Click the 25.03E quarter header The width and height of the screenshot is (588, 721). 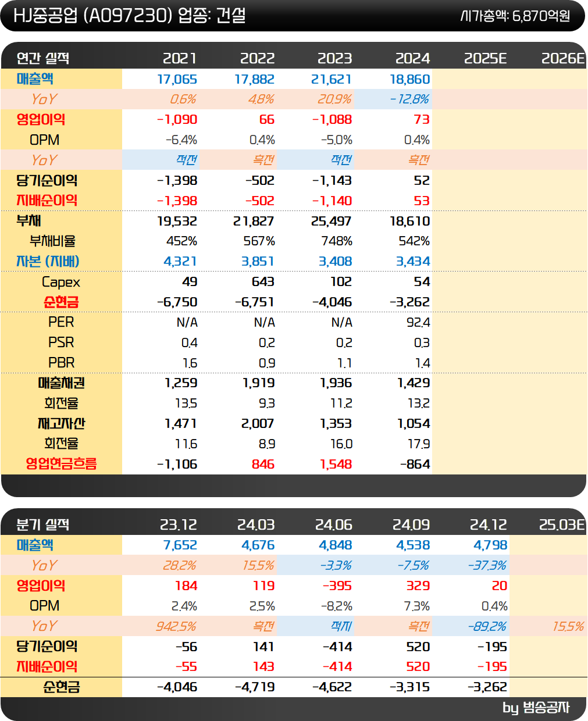tap(562, 525)
